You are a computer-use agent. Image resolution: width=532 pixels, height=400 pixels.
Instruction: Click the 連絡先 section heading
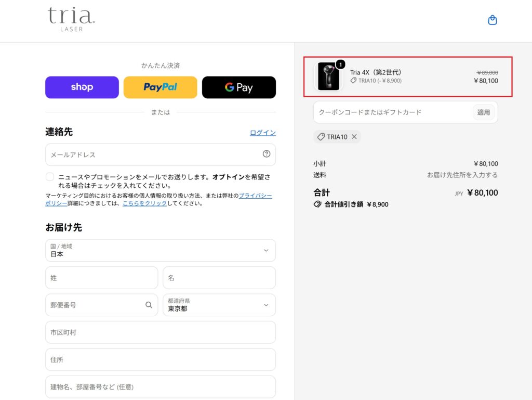point(59,132)
